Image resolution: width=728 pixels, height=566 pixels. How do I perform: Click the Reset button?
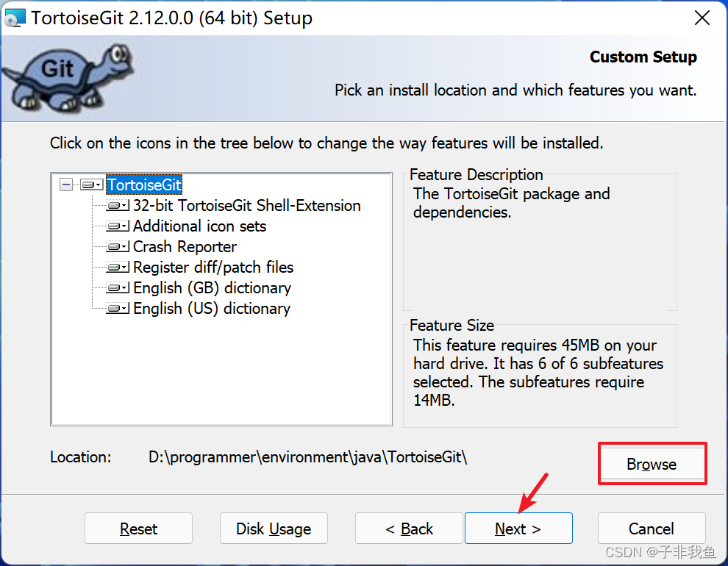pyautogui.click(x=138, y=529)
